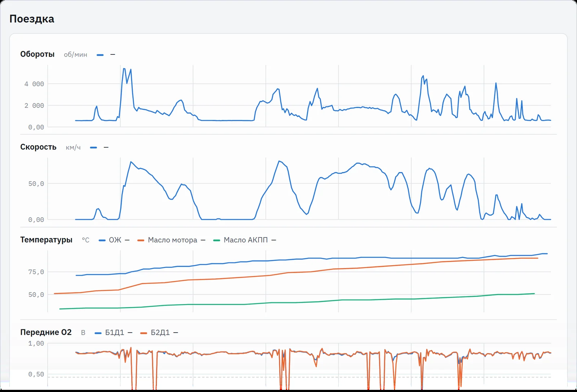Click the 0,00 axis value on Обороты chart
Viewport: 577px width, 392px height.
pos(36,127)
